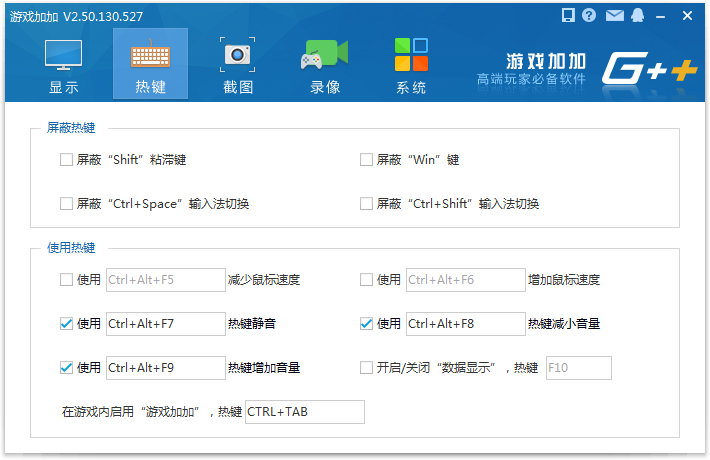Uncheck 使用 for Ctrl+Alt+F7 热键静音
This screenshot has height=460, width=710.
click(67, 324)
